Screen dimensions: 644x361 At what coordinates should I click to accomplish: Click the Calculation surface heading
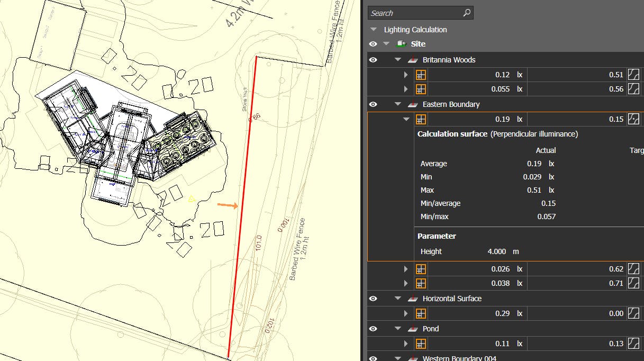coord(452,134)
